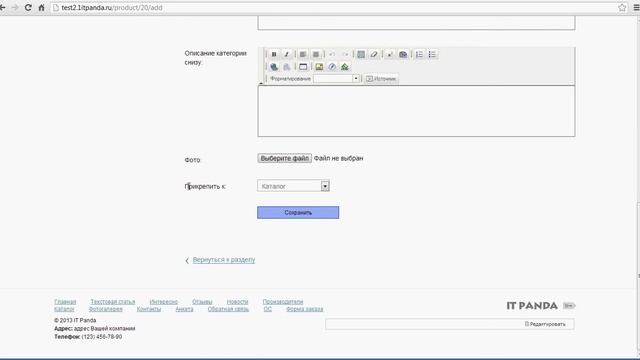Open the Анкета footer link
This screenshot has height=360, width=640.
click(184, 309)
